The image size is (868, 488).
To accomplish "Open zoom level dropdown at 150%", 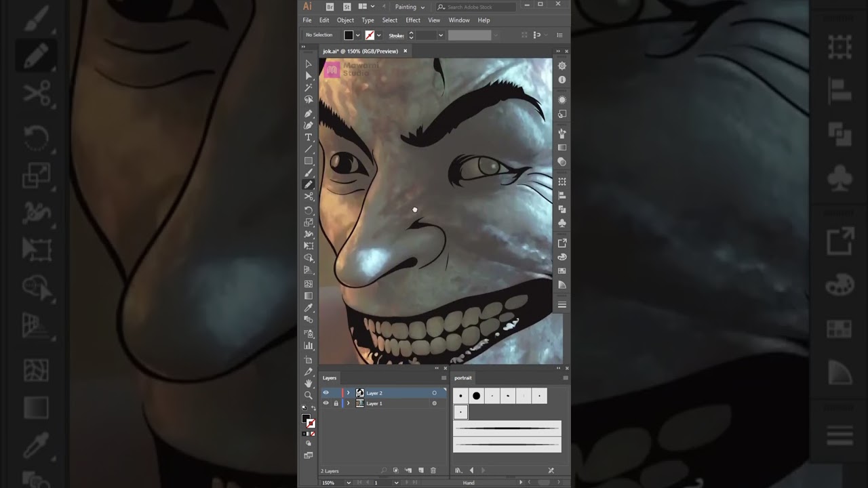I will (x=349, y=483).
